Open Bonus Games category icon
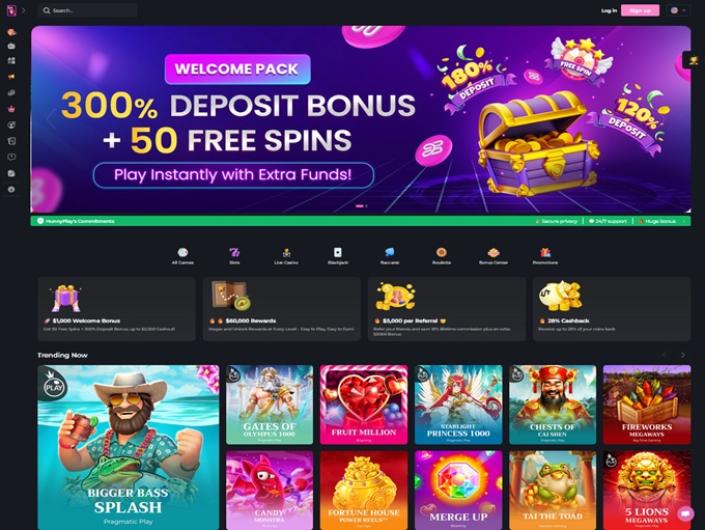Screen dimensions: 705x530 493,256
